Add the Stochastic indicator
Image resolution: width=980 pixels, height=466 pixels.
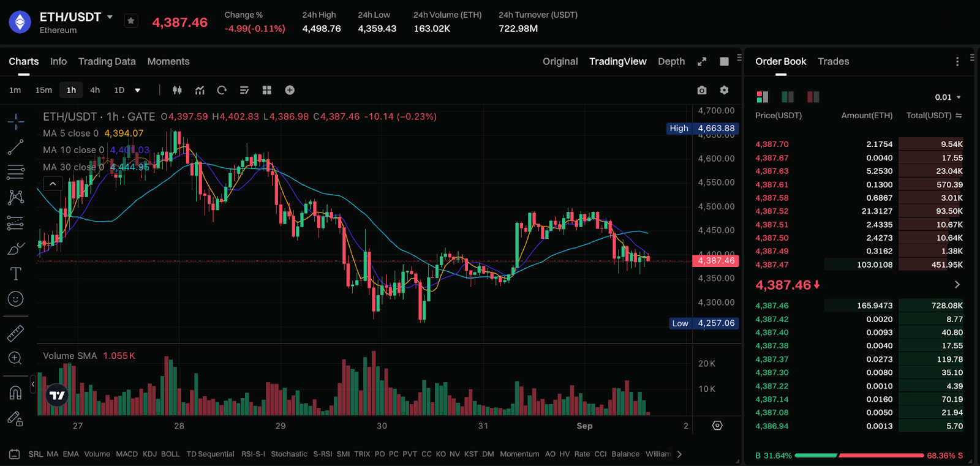(x=289, y=454)
